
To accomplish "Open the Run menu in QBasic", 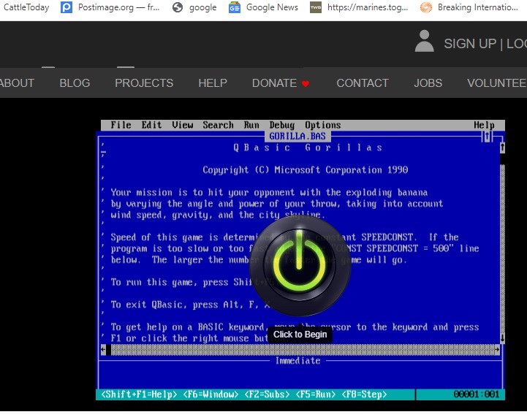I will pyautogui.click(x=251, y=125).
